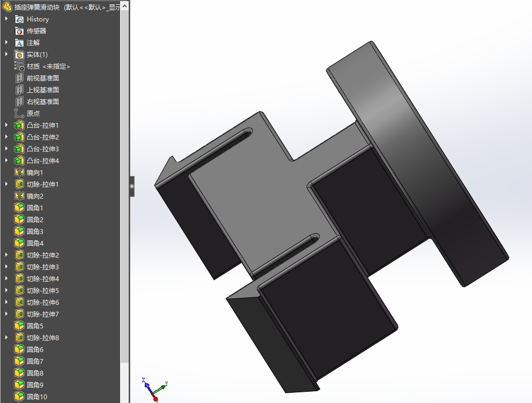Click the 圆角5 fillet icon
The image size is (532, 403).
pyautogui.click(x=19, y=326)
